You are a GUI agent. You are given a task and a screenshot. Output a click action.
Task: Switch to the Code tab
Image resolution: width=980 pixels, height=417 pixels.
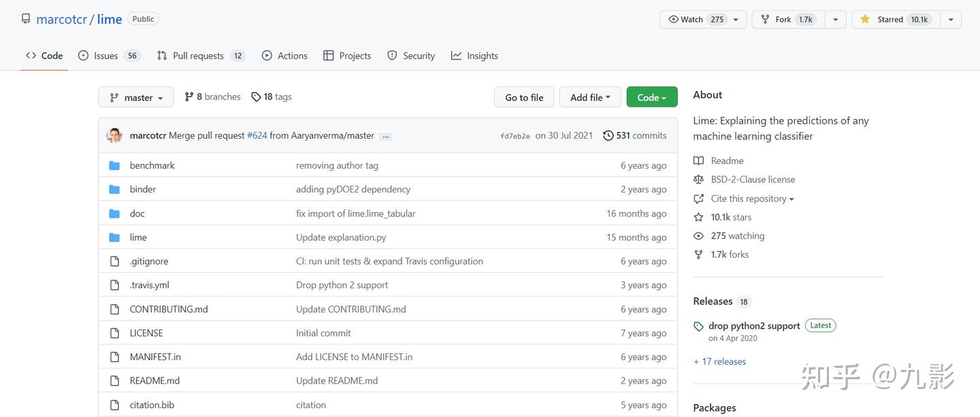click(x=44, y=56)
